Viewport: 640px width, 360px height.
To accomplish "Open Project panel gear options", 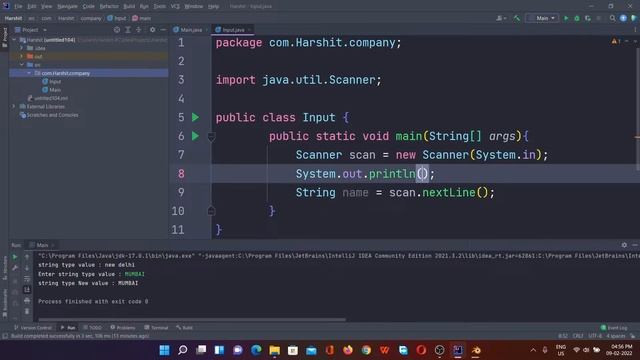I will (152, 30).
